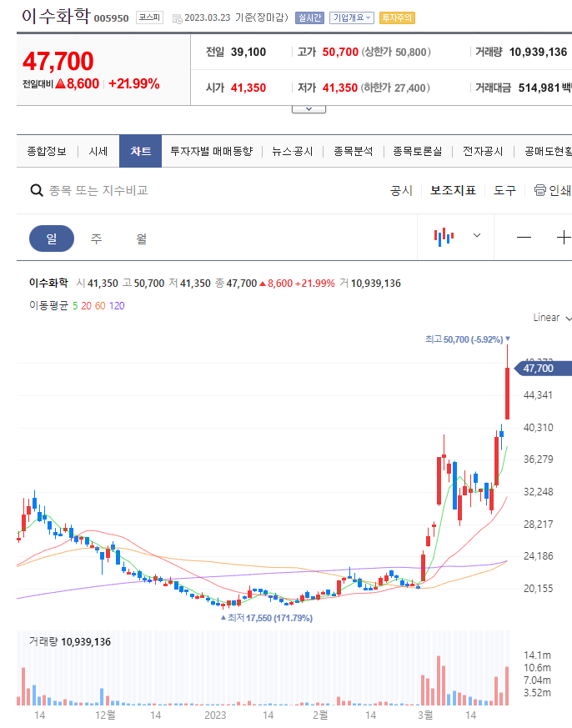This screenshot has height=728, width=572.
Task: Open 보조지표 indicators menu
Action: pos(453,190)
